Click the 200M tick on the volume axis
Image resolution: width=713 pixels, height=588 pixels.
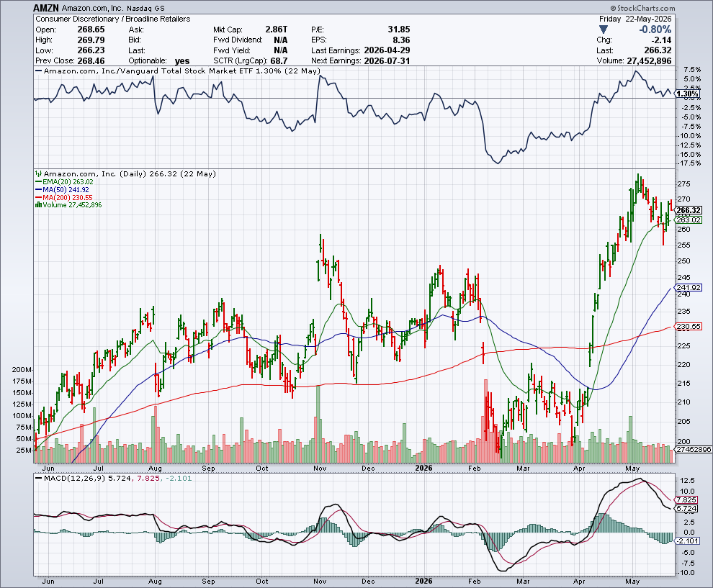[22, 369]
